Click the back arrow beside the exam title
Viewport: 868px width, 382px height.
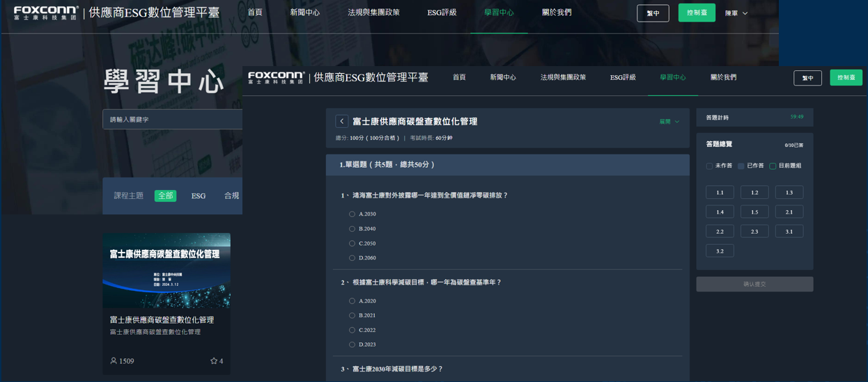[x=341, y=121]
